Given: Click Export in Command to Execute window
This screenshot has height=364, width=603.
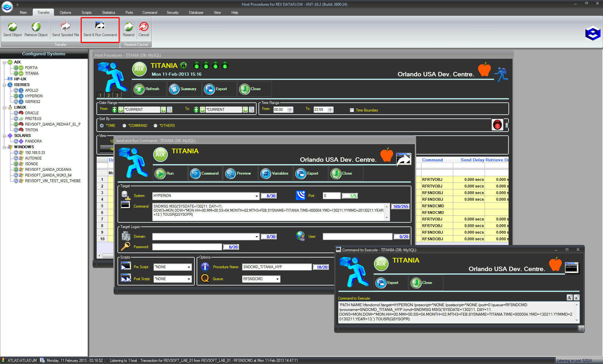Looking at the screenshot, I should tap(382, 283).
